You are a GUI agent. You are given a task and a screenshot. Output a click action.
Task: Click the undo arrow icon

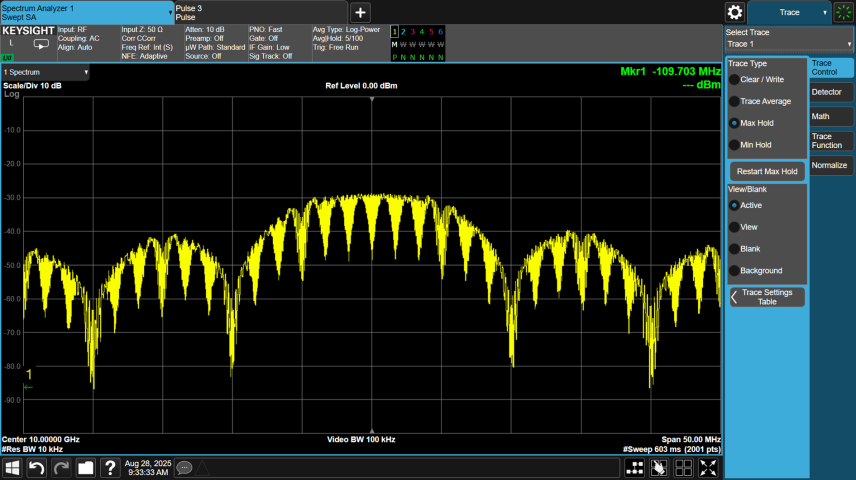click(37, 467)
